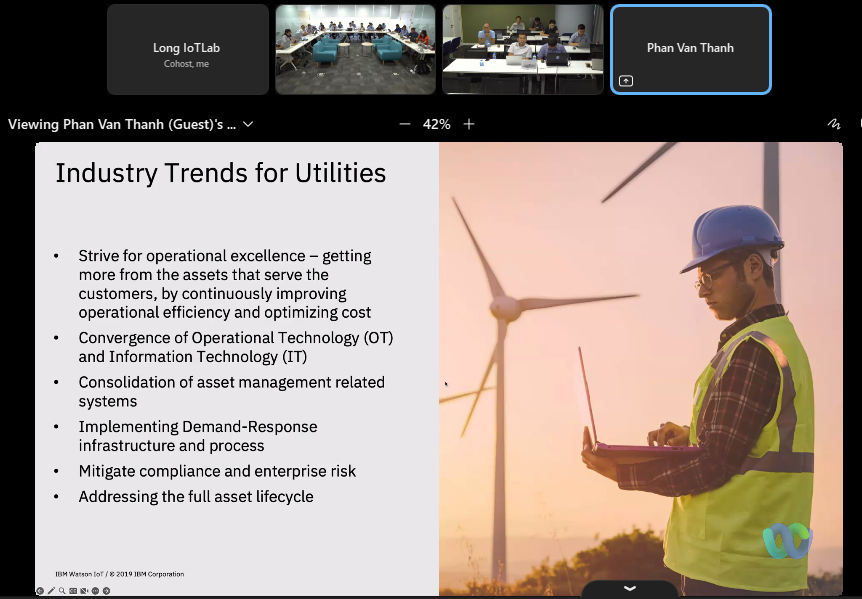Expand the Viewing Phan Van Thanh dropdown
Image resolution: width=862 pixels, height=599 pixels.
click(248, 125)
